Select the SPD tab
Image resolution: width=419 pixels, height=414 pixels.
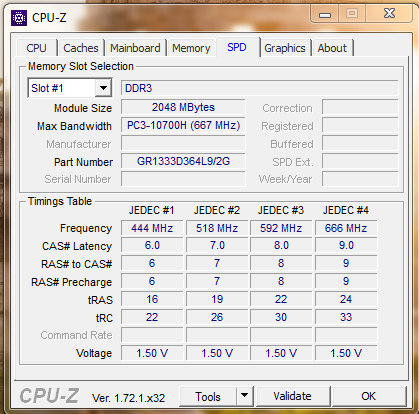[x=237, y=47]
